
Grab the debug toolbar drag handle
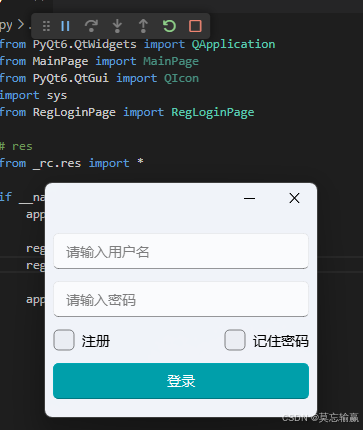pos(46,26)
